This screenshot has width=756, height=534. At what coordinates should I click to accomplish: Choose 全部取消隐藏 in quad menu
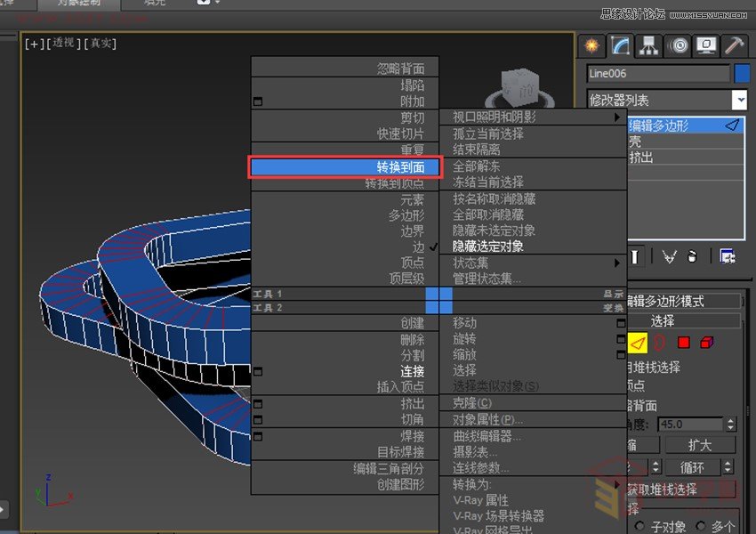534,214
